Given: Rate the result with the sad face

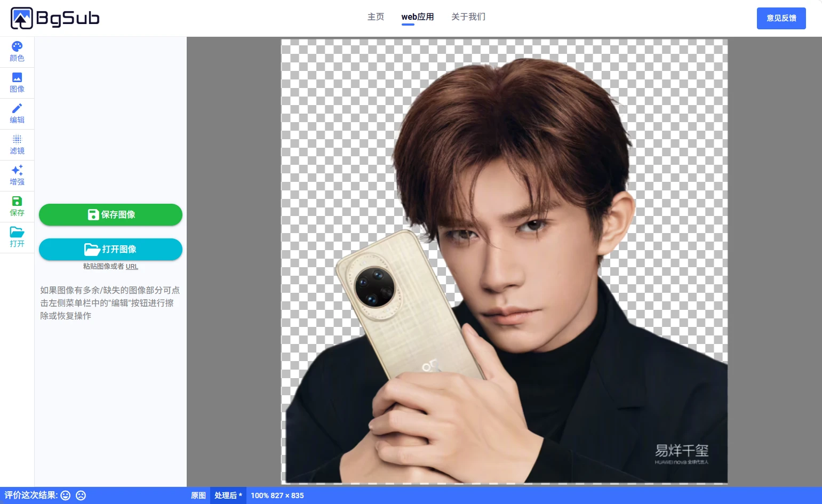Looking at the screenshot, I should pos(81,495).
